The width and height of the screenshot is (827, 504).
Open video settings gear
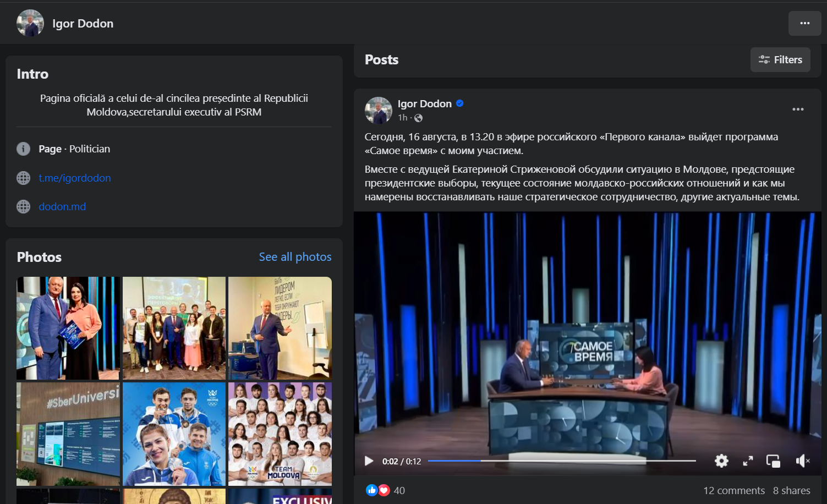721,461
